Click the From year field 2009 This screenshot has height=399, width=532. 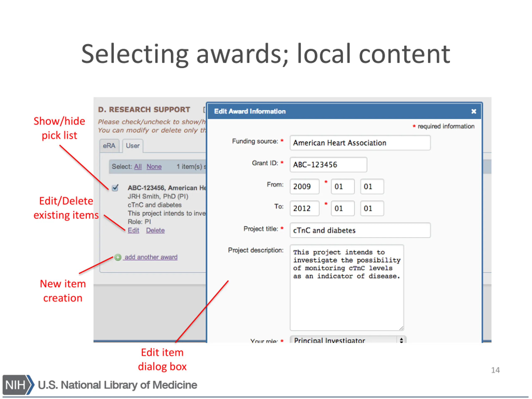tap(304, 187)
